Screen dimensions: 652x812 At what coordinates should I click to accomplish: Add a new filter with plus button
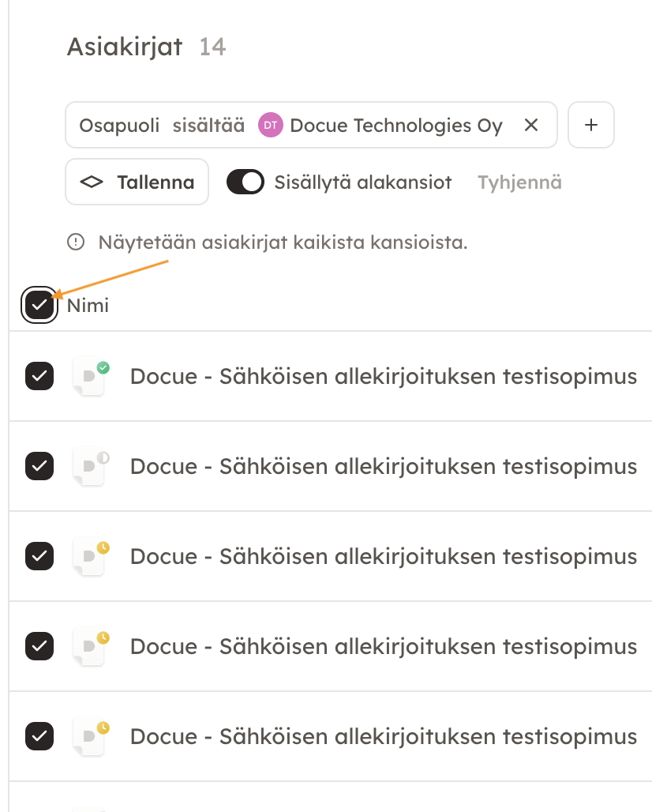[591, 125]
